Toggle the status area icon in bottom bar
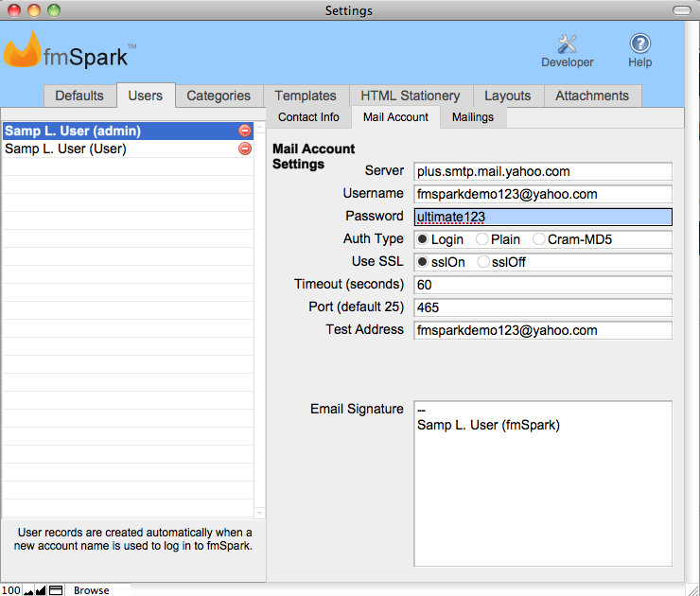This screenshot has height=596, width=700. (x=56, y=590)
